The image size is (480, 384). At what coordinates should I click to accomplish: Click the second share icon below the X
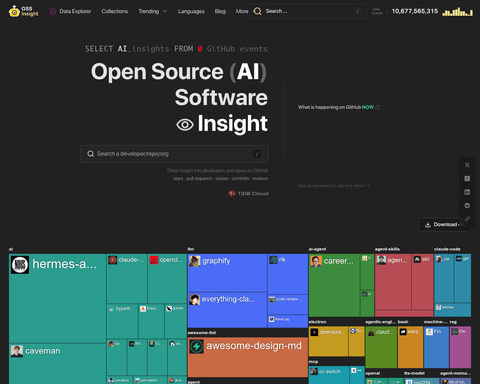(467, 179)
